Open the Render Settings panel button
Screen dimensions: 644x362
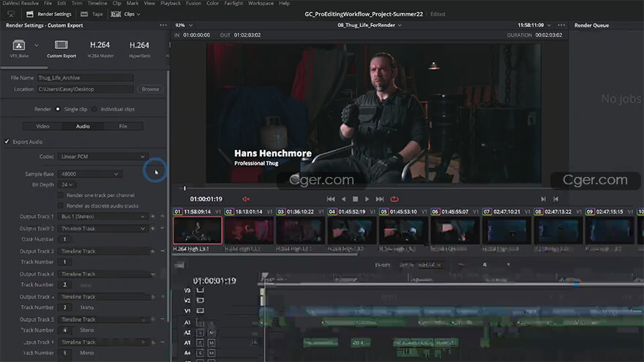(x=49, y=14)
